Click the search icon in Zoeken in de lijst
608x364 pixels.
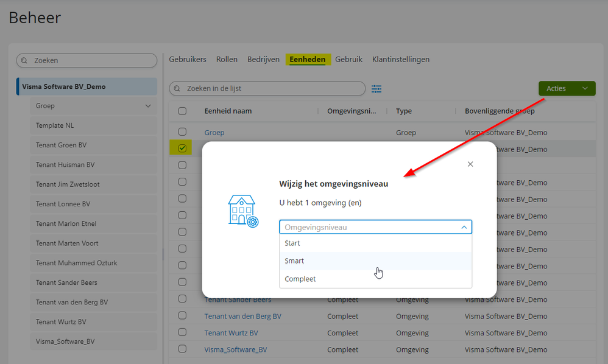(x=177, y=88)
